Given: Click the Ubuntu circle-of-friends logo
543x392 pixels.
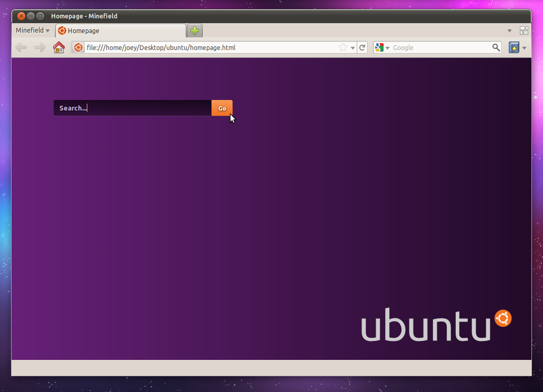Looking at the screenshot, I should (503, 318).
